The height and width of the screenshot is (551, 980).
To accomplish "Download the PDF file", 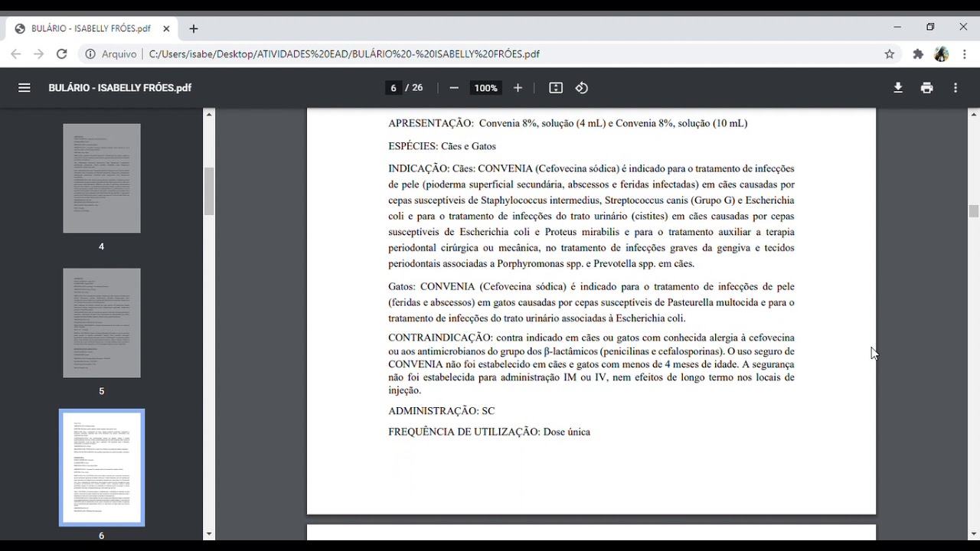I will tap(898, 88).
